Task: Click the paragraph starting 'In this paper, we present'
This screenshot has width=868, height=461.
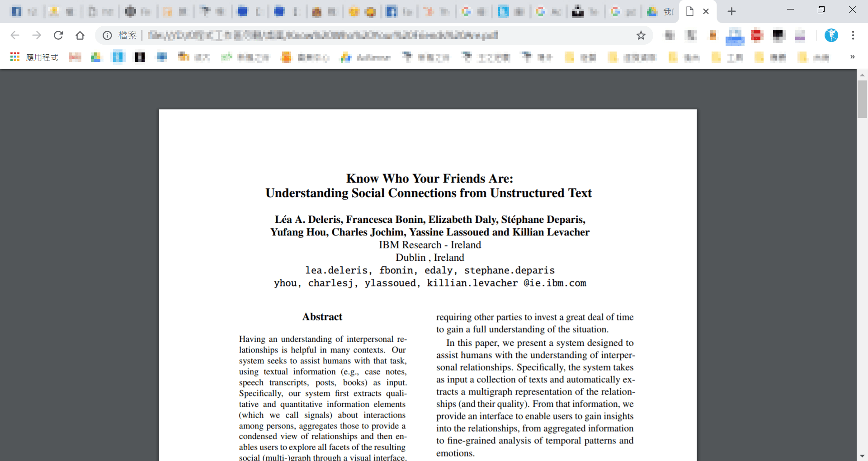Action: pyautogui.click(x=535, y=398)
